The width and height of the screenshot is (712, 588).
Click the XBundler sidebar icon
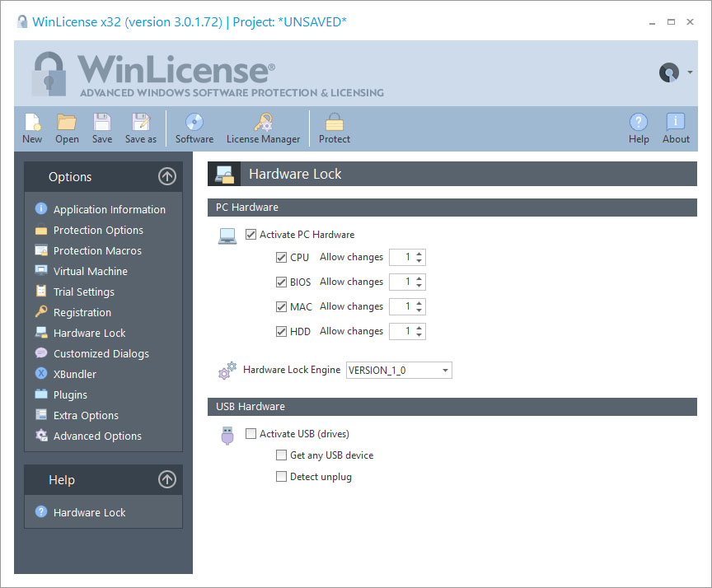[x=41, y=373]
